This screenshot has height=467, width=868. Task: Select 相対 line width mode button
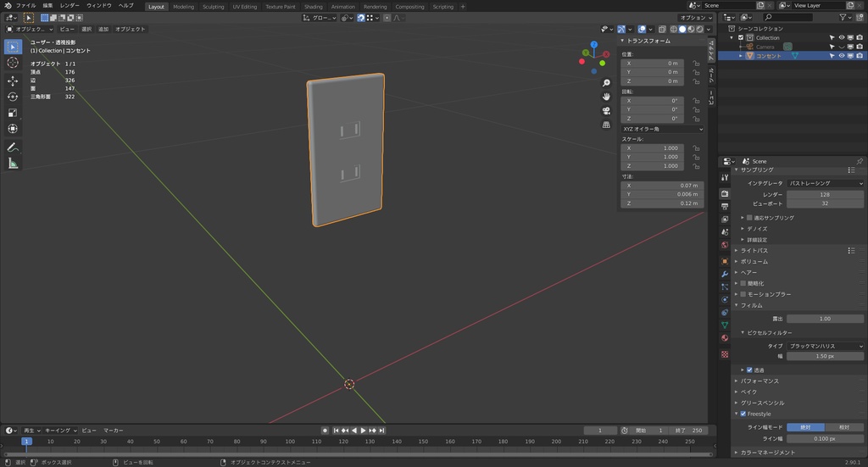pyautogui.click(x=844, y=427)
